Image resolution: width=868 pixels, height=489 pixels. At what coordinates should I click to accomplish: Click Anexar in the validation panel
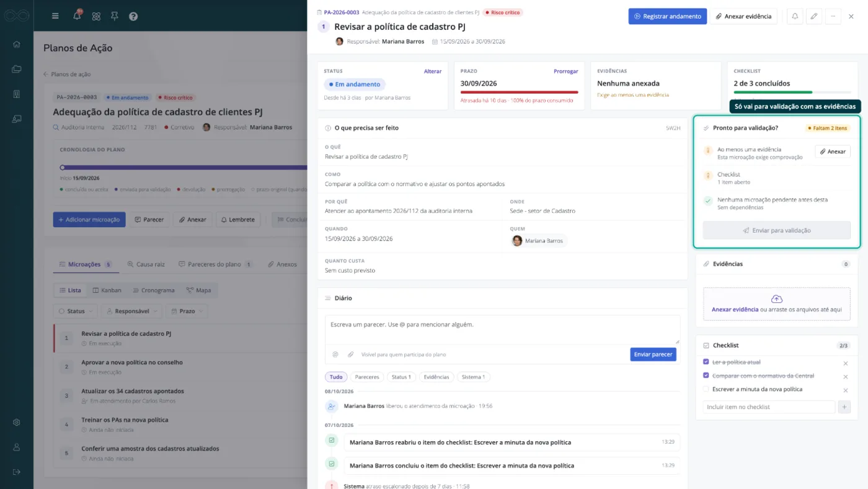point(833,151)
